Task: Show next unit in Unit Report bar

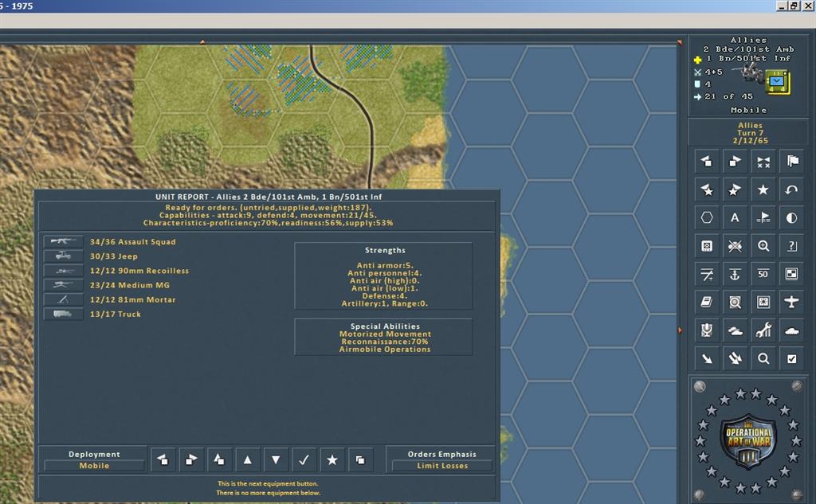Action: coord(191,459)
